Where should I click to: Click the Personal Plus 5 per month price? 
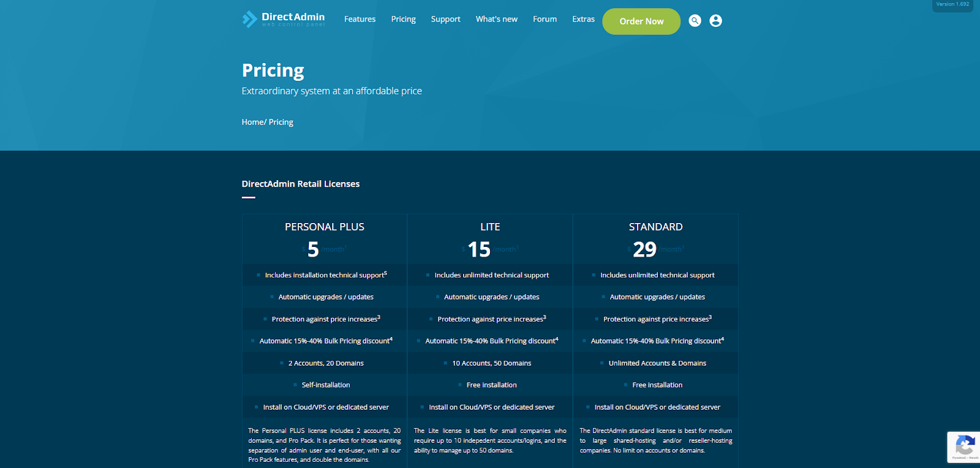coord(314,249)
